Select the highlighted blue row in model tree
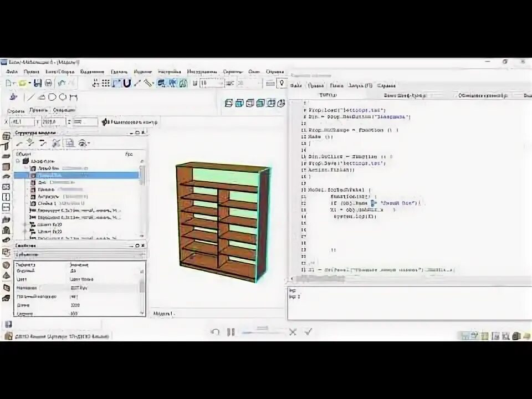 point(76,176)
